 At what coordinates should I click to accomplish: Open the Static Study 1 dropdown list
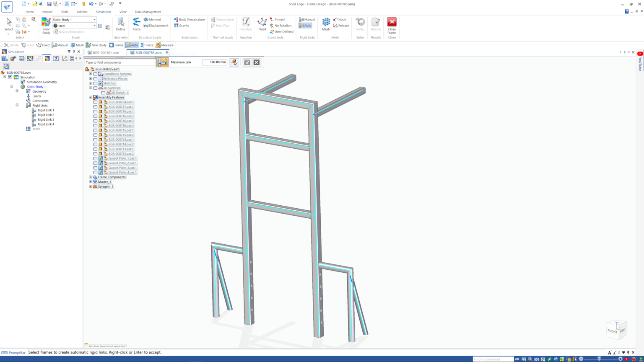pos(94,19)
